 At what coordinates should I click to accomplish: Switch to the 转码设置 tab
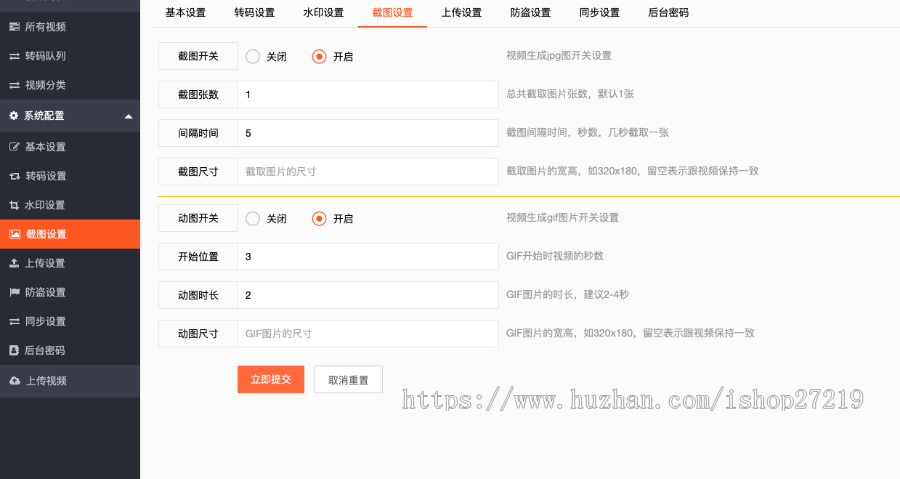(254, 13)
